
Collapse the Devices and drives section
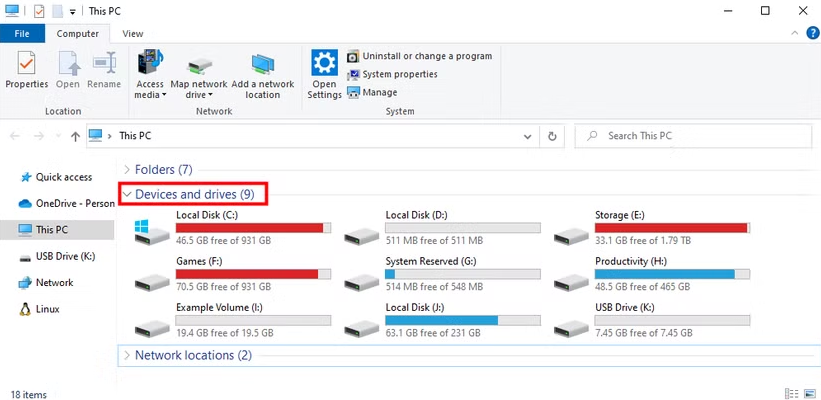click(x=126, y=194)
